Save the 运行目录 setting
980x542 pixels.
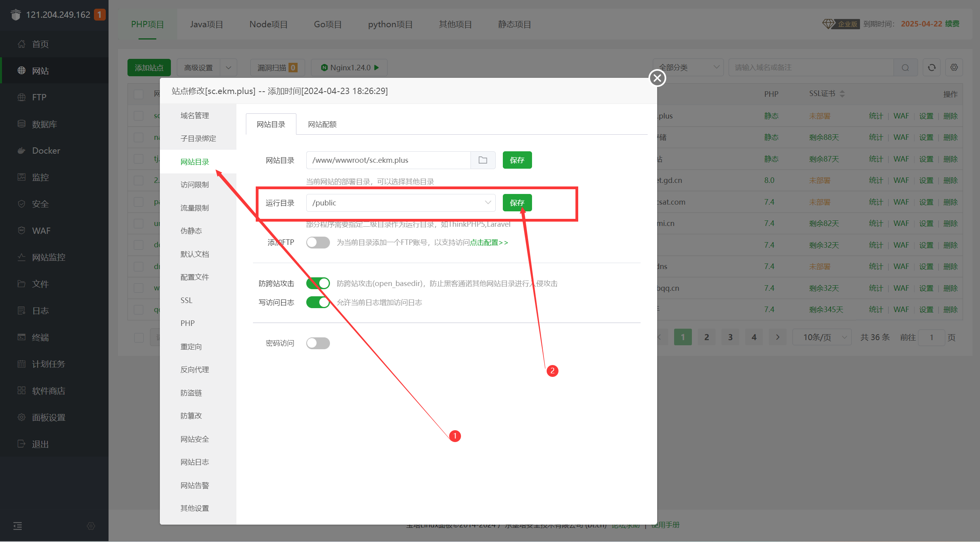pyautogui.click(x=517, y=203)
